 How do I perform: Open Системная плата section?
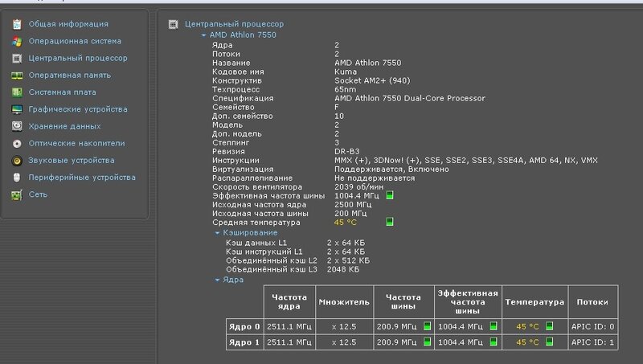[63, 92]
